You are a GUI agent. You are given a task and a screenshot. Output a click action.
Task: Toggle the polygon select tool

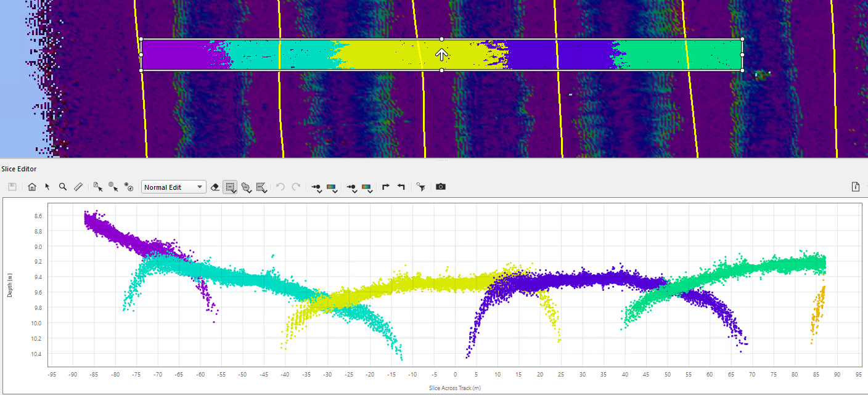(261, 187)
